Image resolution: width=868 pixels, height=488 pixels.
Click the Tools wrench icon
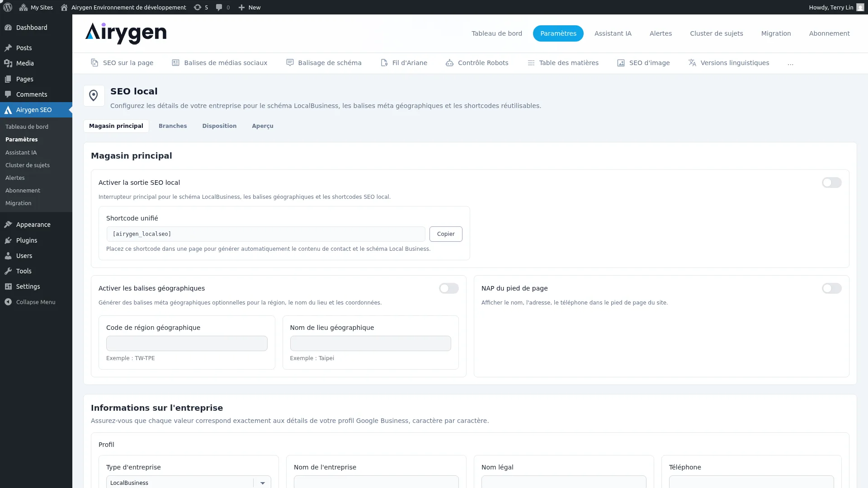click(x=8, y=271)
